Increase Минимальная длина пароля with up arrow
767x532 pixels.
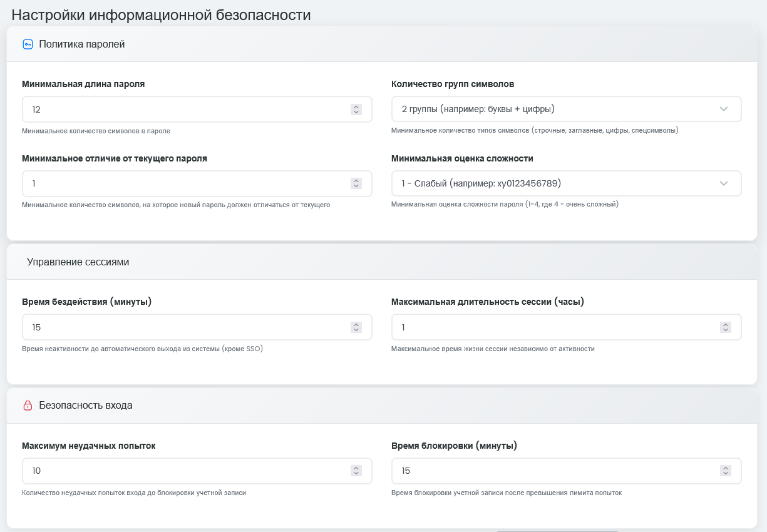(356, 106)
